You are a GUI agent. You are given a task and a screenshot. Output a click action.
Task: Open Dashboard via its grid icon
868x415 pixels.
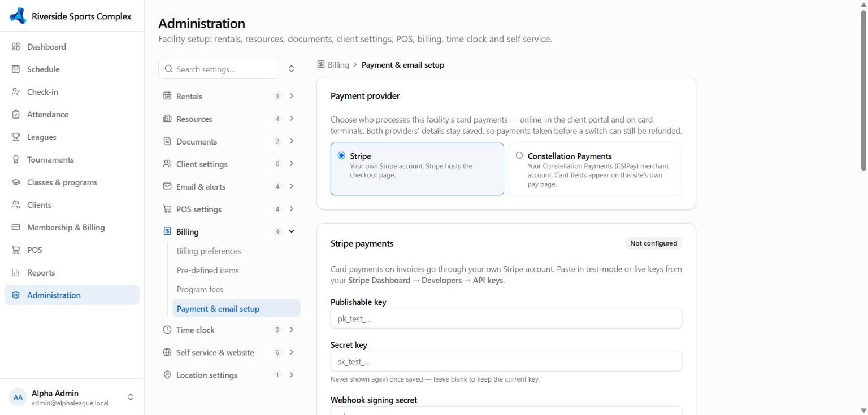(x=16, y=47)
